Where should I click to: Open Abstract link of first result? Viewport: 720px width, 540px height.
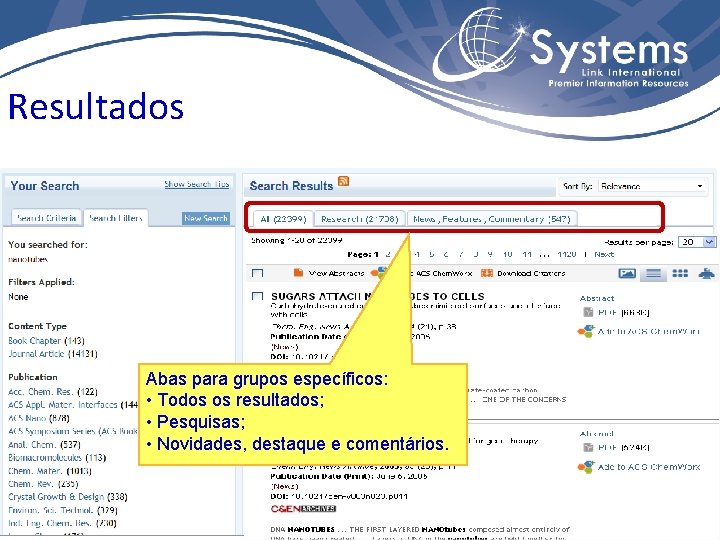click(x=597, y=298)
